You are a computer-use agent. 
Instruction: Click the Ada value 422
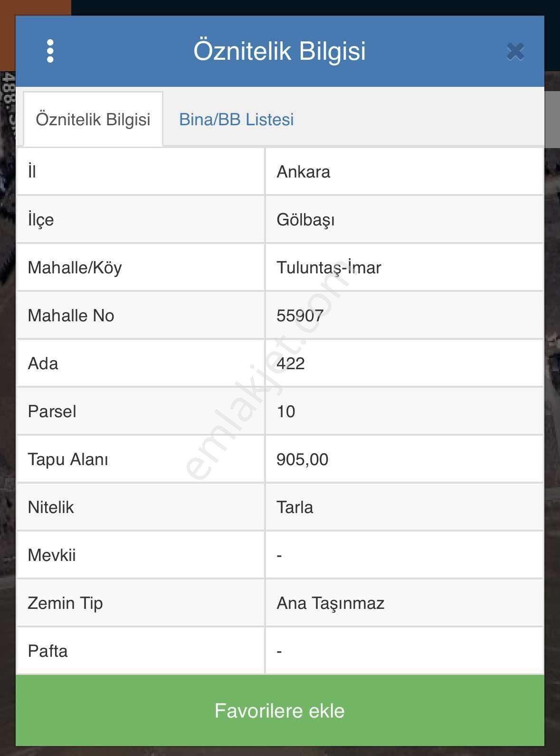click(x=291, y=364)
